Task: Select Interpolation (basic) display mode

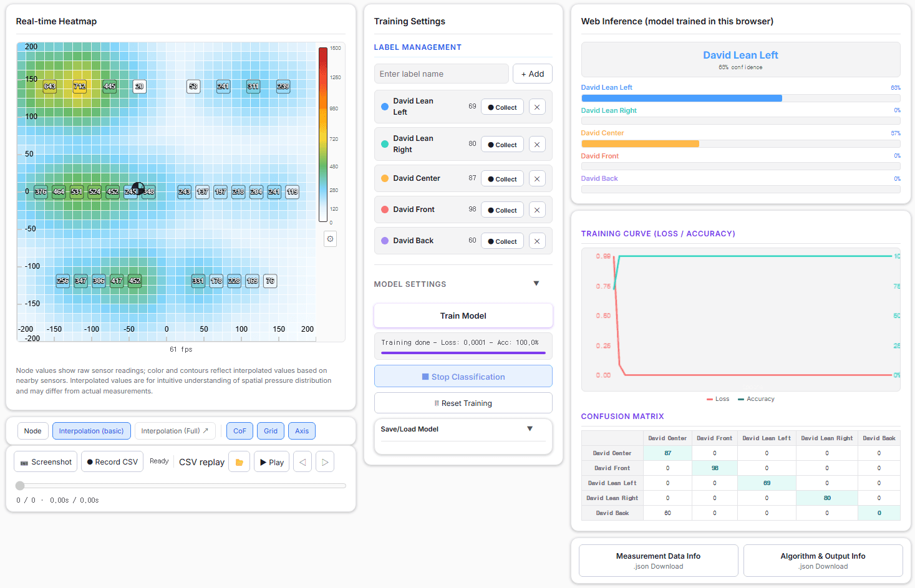Action: point(92,431)
